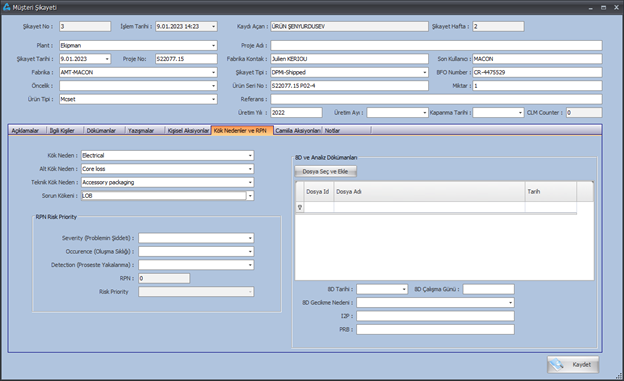Open the Öncelik dropdown
Image resolution: width=624 pixels, height=381 pixels.
pos(213,86)
